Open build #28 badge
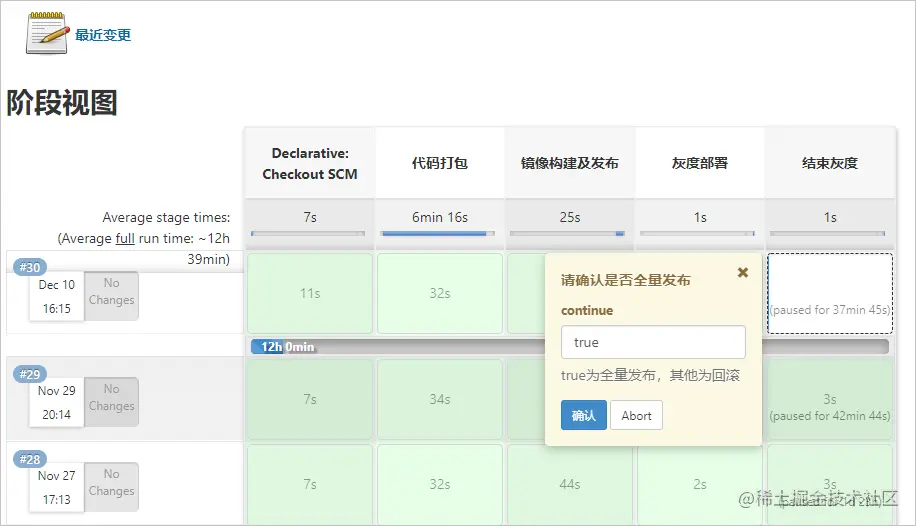 pyautogui.click(x=30, y=459)
